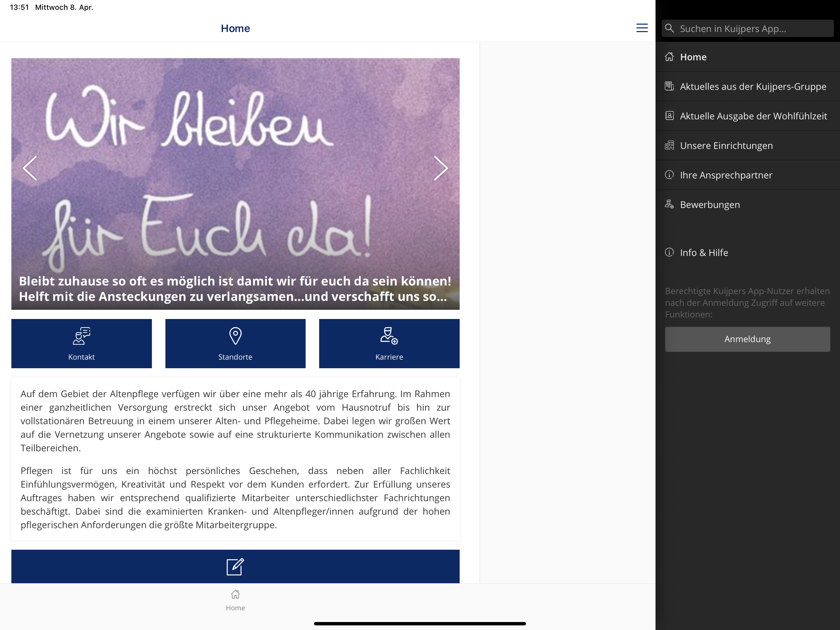Open Home in the sidebar menu
This screenshot has height=630, width=840.
coord(747,57)
